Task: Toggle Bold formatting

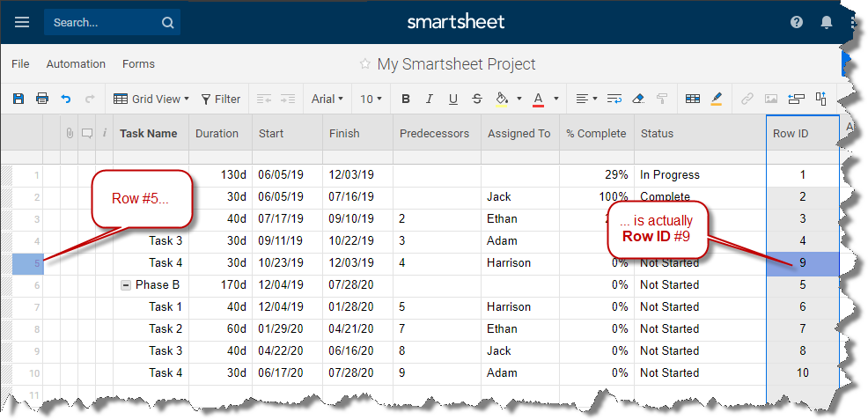Action: [x=406, y=99]
